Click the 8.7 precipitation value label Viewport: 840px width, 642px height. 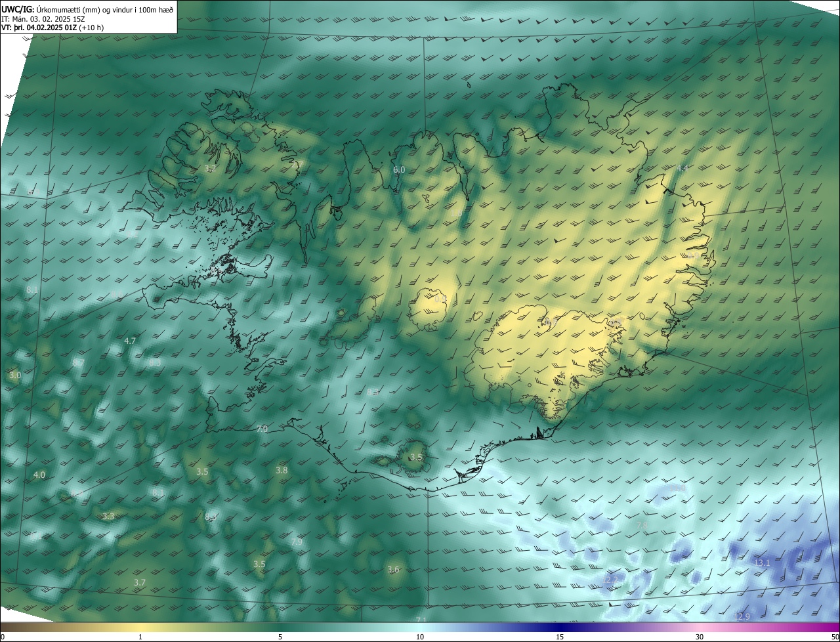tap(78, 363)
